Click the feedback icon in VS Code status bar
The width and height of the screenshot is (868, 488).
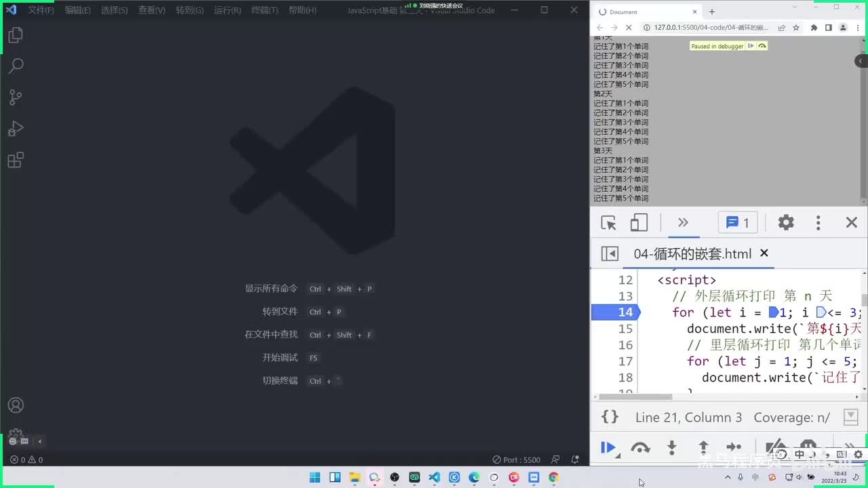pyautogui.click(x=555, y=460)
